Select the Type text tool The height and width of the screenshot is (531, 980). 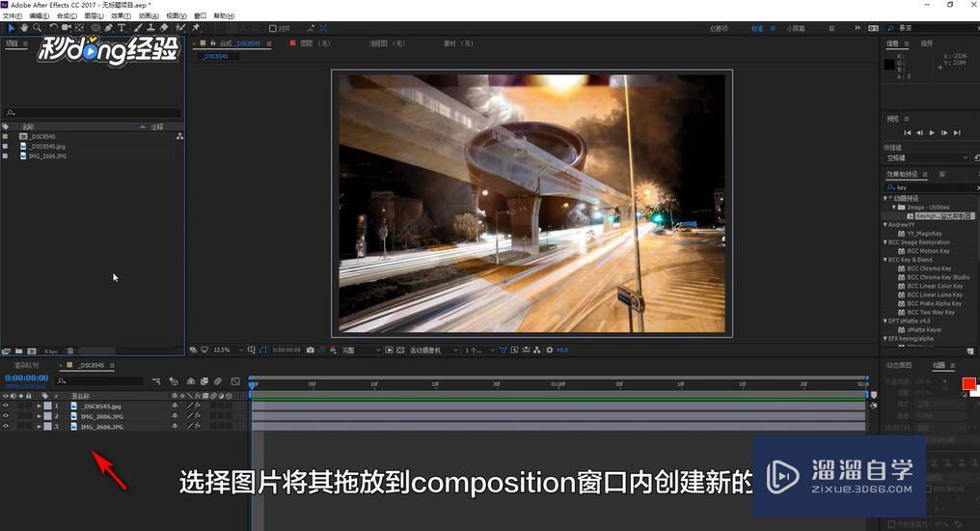[x=122, y=28]
